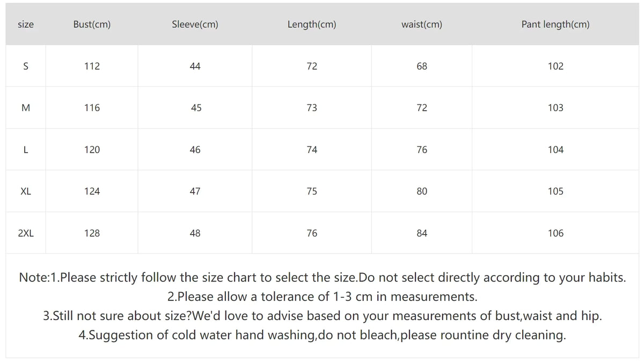Select the S size row label
Viewport: 644px width, 362px height.
26,67
